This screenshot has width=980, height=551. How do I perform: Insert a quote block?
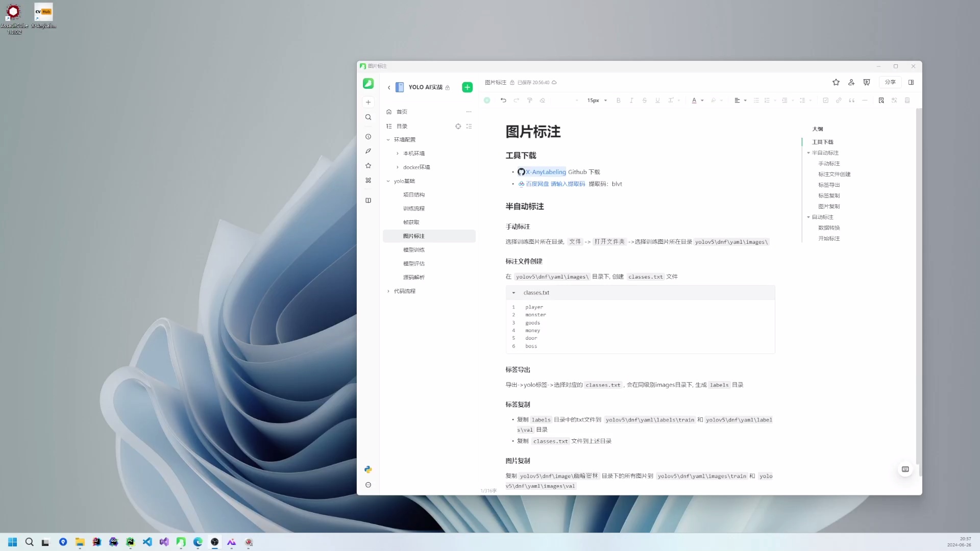852,100
